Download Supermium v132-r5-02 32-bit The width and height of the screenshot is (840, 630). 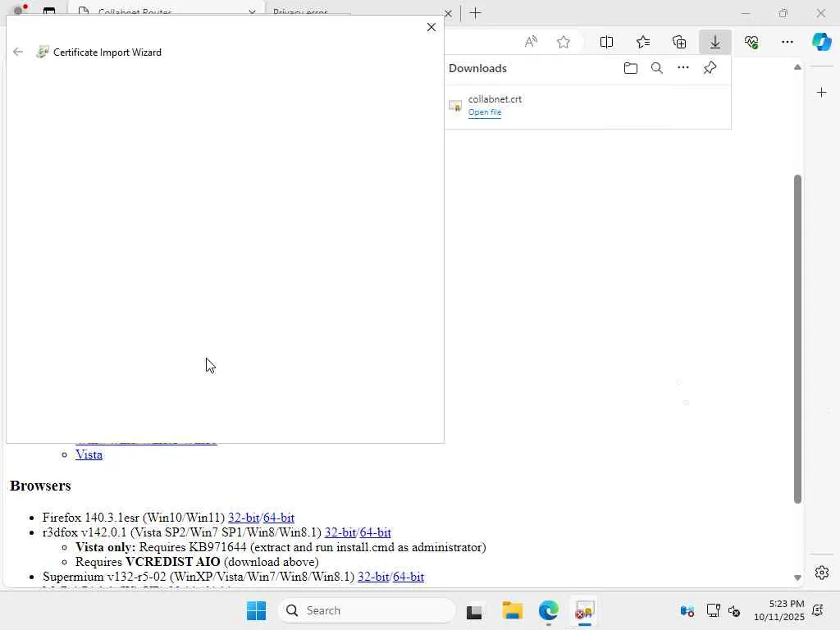373,577
